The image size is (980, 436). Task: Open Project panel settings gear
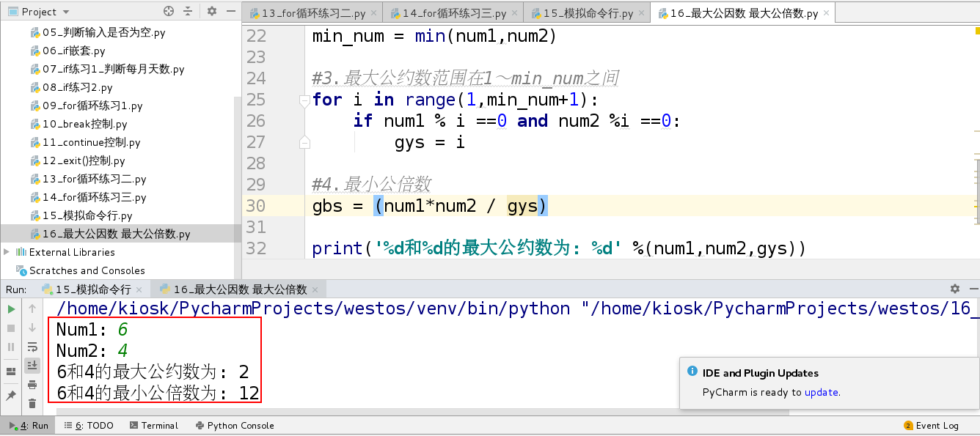click(x=212, y=12)
